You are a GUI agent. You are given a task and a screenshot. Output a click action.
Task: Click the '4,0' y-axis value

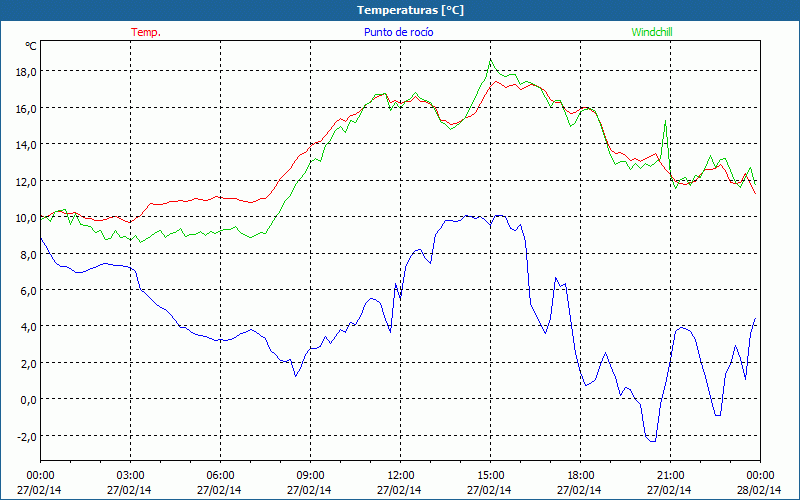click(x=29, y=327)
